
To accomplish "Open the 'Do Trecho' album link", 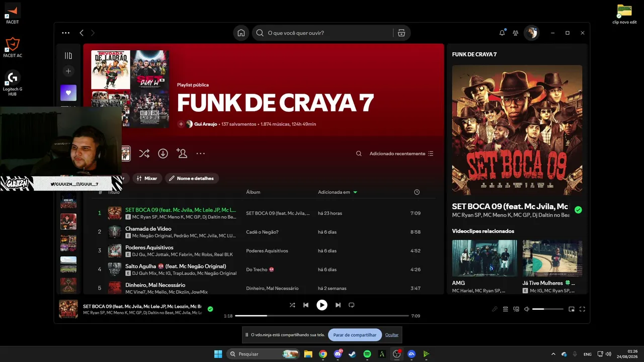I will pos(260,269).
